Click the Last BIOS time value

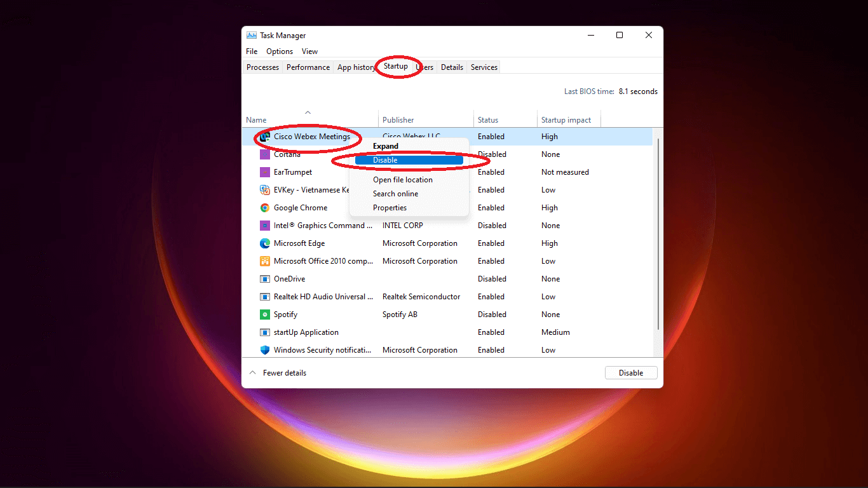[x=638, y=91]
